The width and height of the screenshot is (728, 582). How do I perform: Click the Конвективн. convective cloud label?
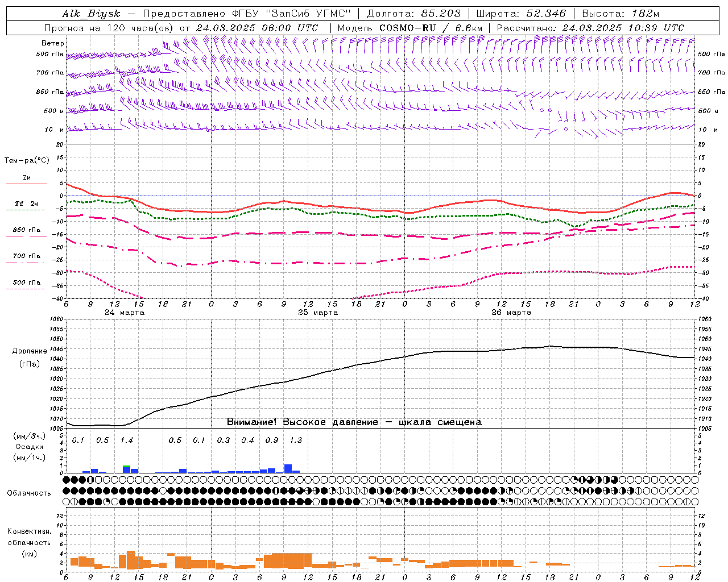[x=29, y=531]
